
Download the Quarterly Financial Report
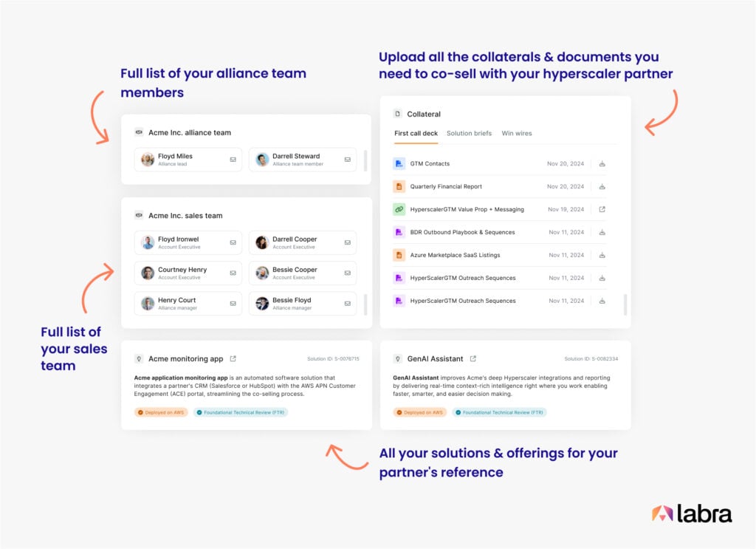[602, 186]
